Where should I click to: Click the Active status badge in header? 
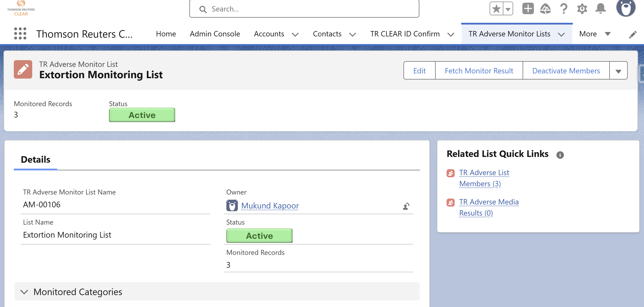(142, 115)
